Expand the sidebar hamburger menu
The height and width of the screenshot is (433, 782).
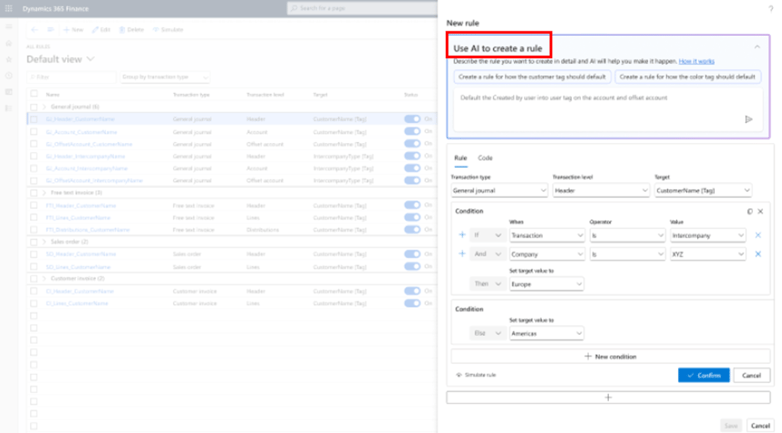[8, 26]
